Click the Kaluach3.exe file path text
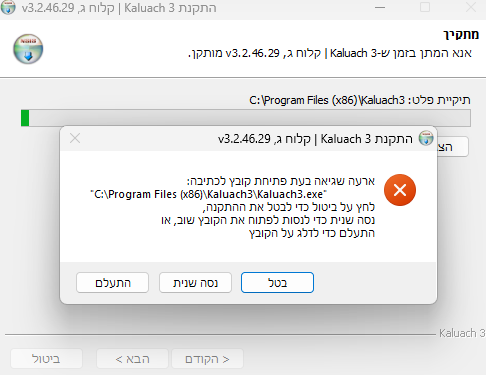486x375 pixels. click(209, 194)
